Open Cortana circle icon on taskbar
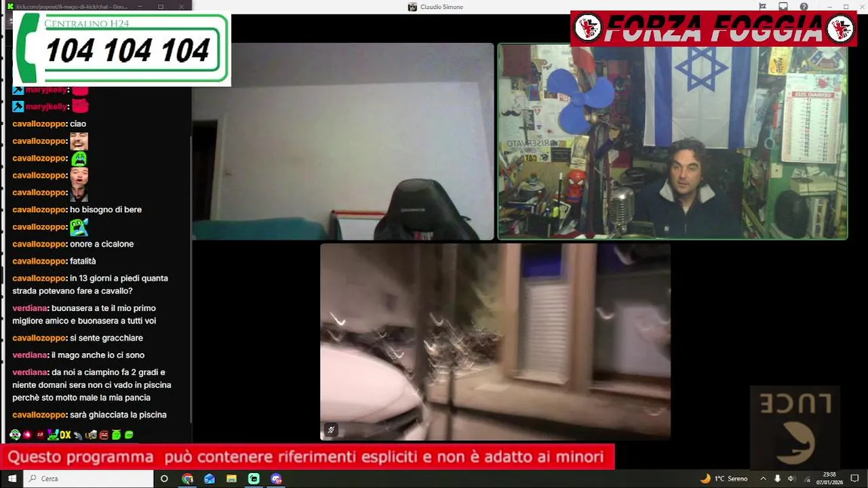The width and height of the screenshot is (868, 488). [164, 479]
